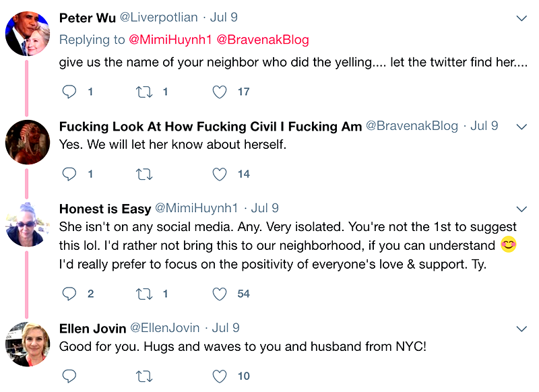Viewport: 539px width, 392px height.
Task: Open the @MimiHuynh1 mention link
Action: (170, 40)
